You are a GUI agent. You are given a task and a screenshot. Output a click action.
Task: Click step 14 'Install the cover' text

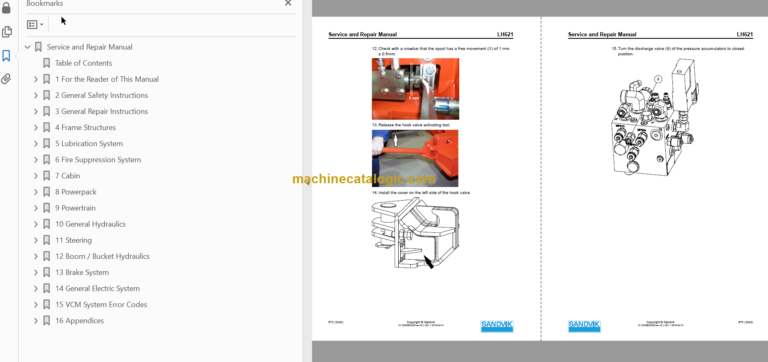click(x=422, y=193)
